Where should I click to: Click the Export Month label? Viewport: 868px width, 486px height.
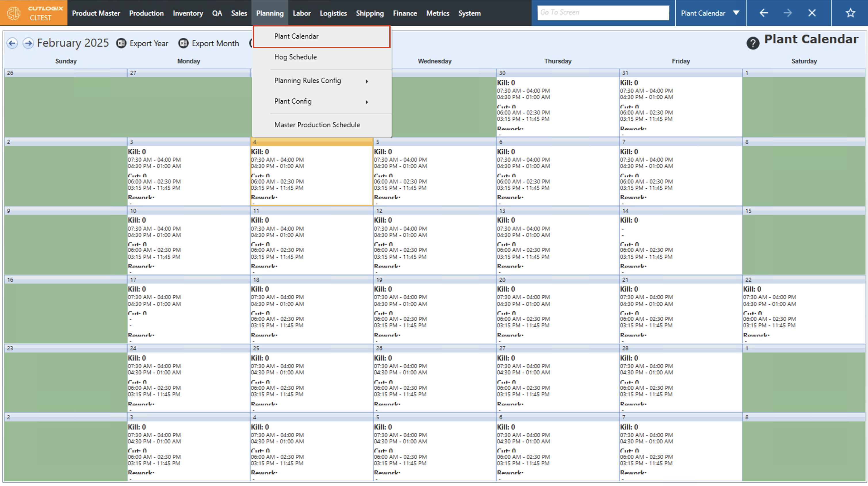point(215,43)
